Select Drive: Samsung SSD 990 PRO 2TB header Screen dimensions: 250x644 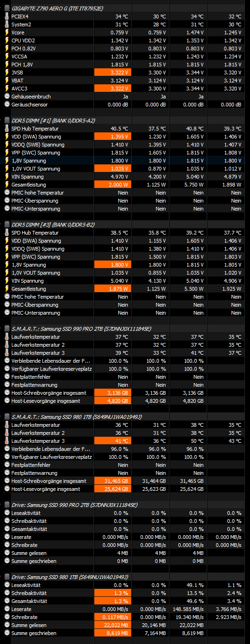click(x=75, y=505)
